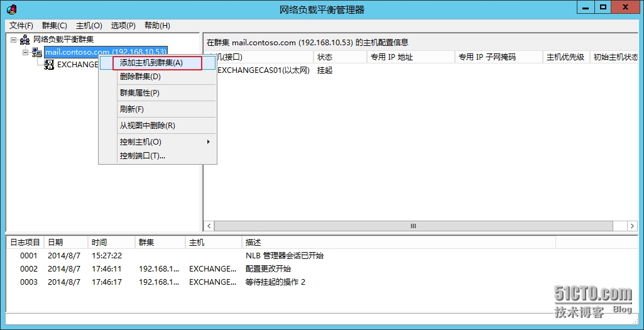
Task: Collapse the mail.contoso.com cluster node
Action: click(26, 52)
